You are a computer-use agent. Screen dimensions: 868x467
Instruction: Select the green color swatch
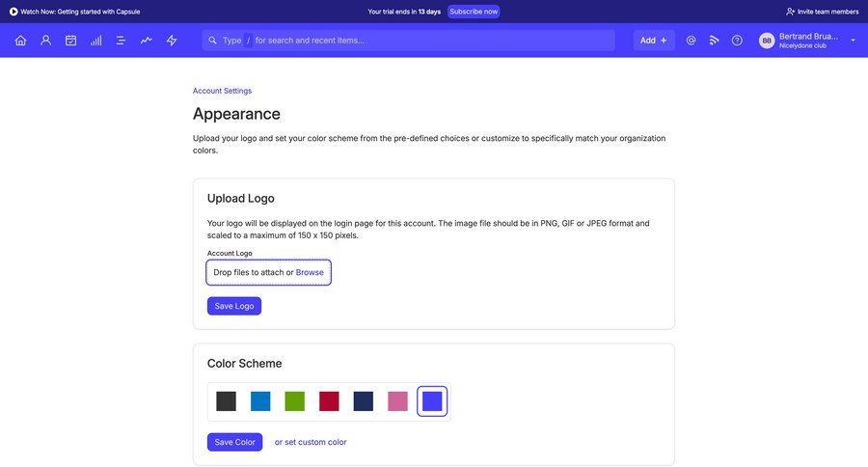click(x=295, y=401)
